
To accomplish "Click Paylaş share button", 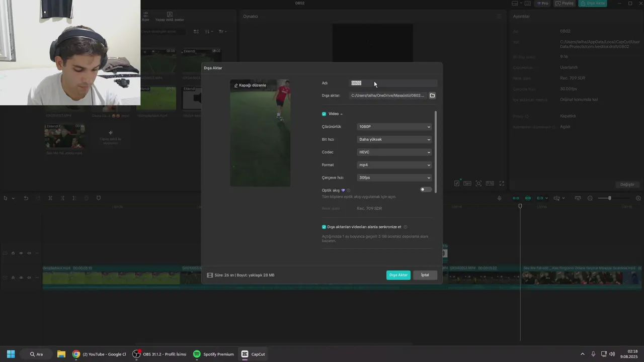I will click(x=565, y=3).
